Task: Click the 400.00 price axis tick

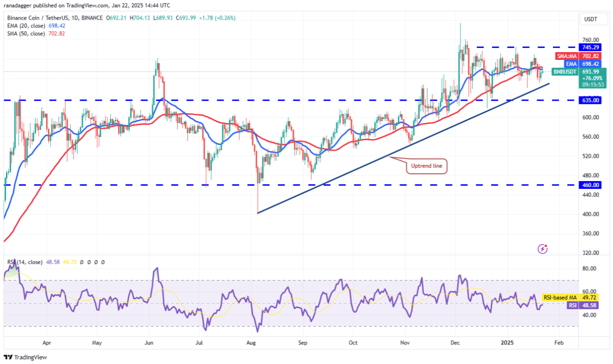Action: click(x=591, y=214)
